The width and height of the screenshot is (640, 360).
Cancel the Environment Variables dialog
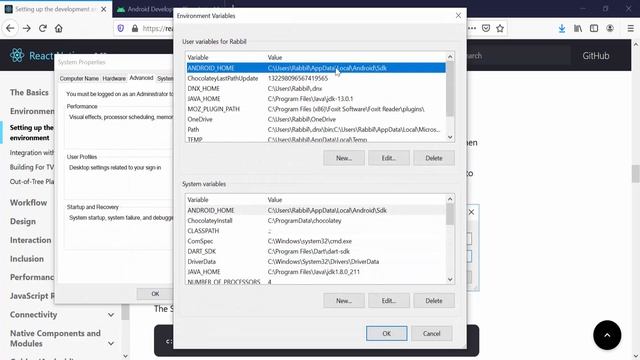coord(431,333)
